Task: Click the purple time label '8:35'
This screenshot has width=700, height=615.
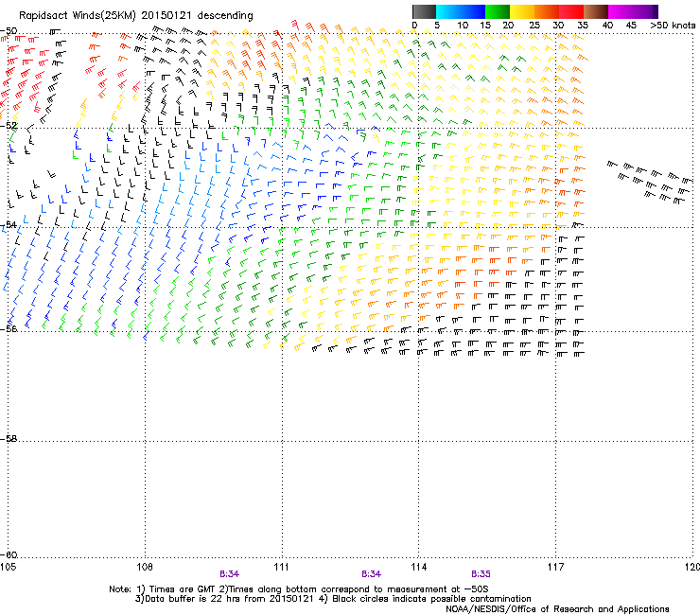Action: [481, 574]
